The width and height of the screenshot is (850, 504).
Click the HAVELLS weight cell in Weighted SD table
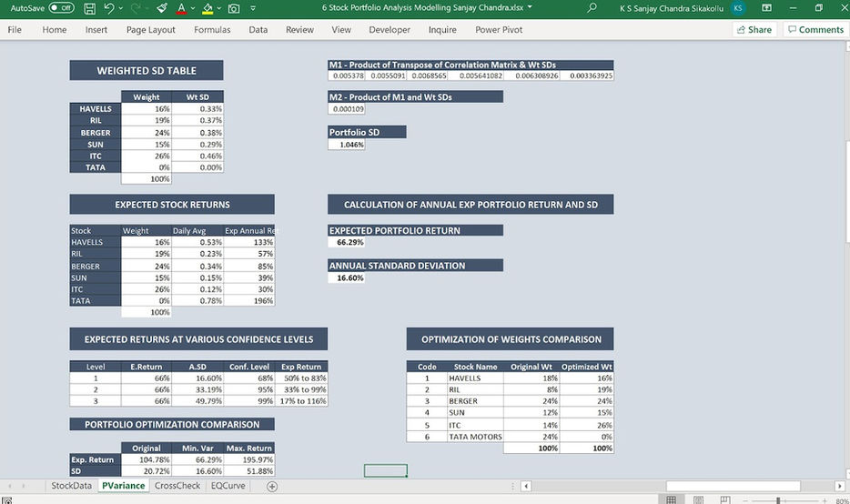click(147, 109)
